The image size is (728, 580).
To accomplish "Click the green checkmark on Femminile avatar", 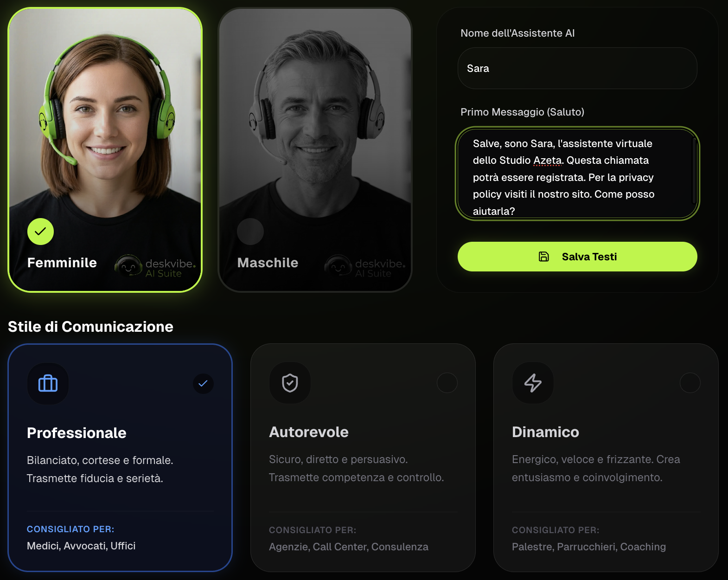I will pos(41,232).
